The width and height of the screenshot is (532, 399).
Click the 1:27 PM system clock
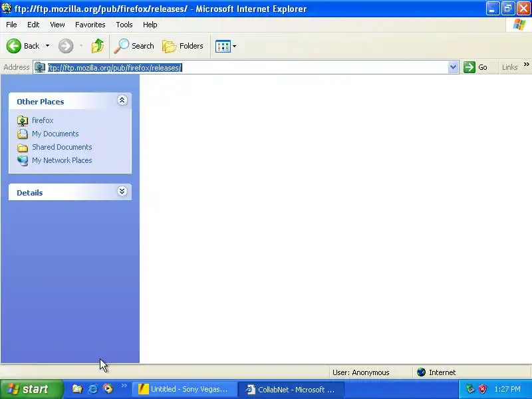[x=507, y=389]
